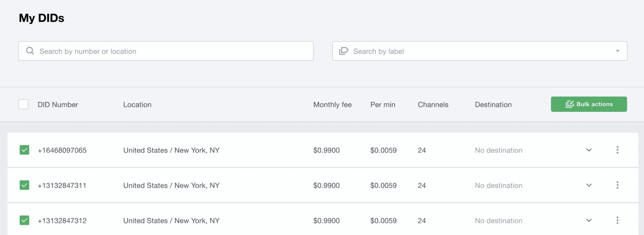Click the Bulk actions edit icon
The height and width of the screenshot is (235, 644).
570,104
